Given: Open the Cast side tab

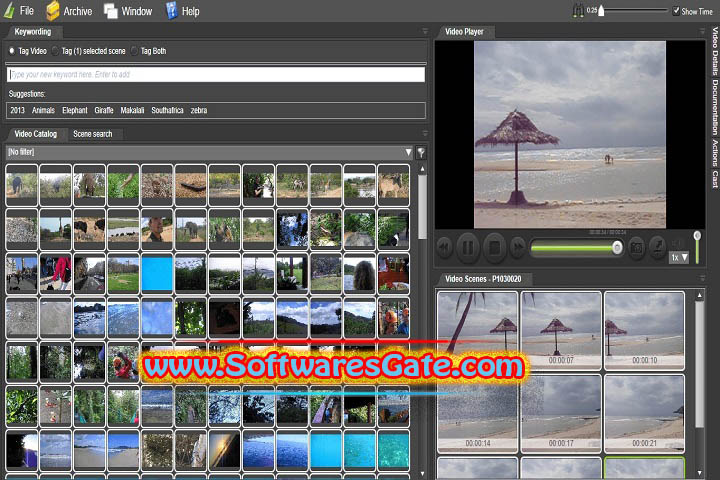Looking at the screenshot, I should (715, 179).
